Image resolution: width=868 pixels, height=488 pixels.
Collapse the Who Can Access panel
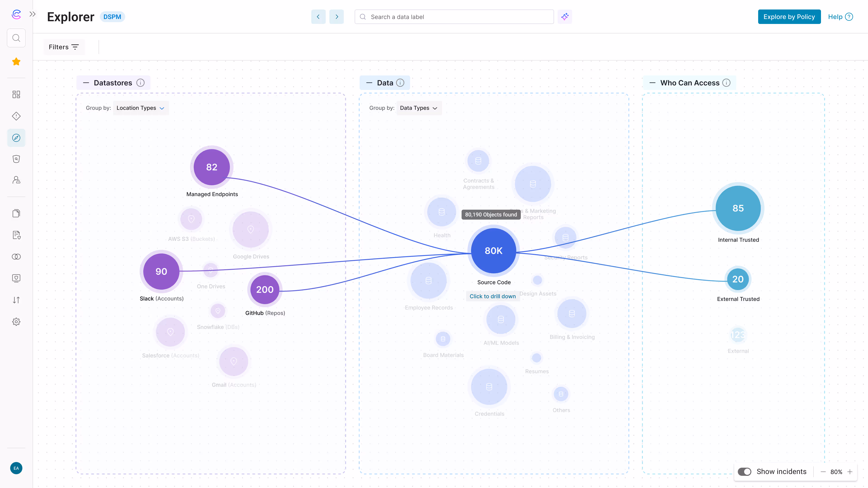point(652,83)
